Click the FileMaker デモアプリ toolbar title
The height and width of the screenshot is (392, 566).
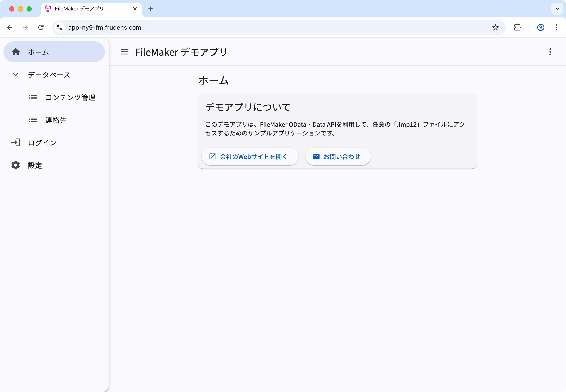point(181,52)
